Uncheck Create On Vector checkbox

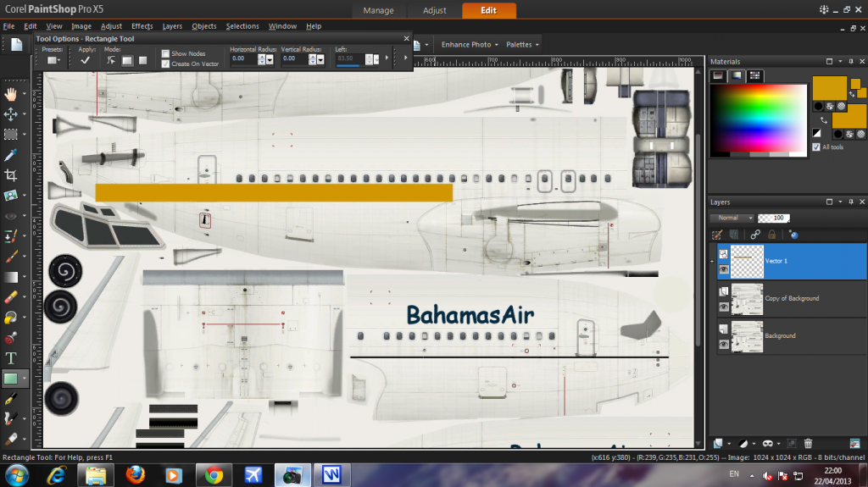point(166,64)
